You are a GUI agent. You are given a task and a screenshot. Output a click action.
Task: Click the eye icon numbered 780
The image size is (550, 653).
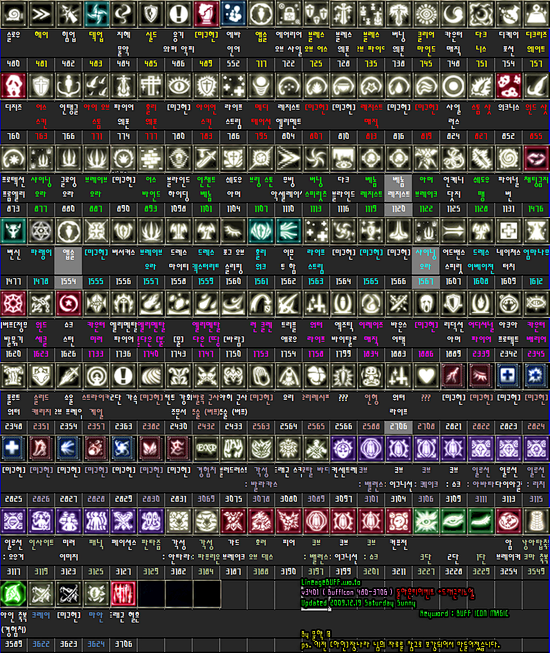(179, 86)
